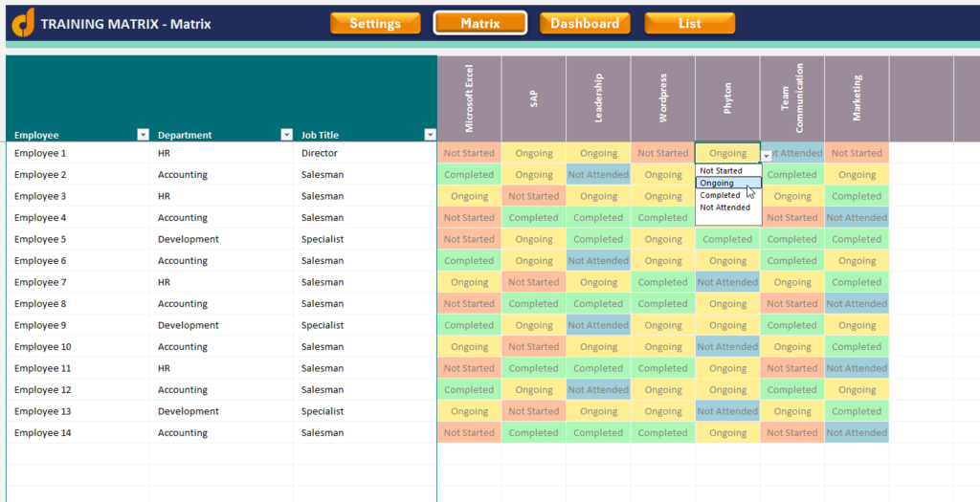Viewport: 980px width, 502px height.
Task: Click Employee 3's SAP Not Started cell
Action: click(x=534, y=196)
